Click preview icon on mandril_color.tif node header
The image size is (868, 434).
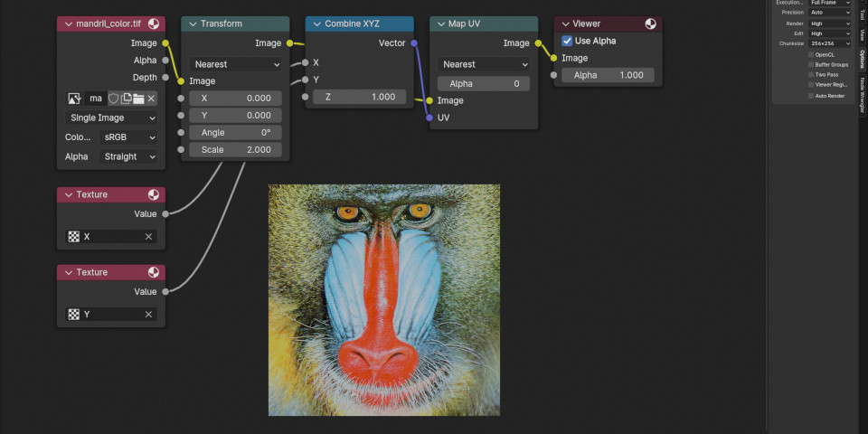click(x=155, y=24)
